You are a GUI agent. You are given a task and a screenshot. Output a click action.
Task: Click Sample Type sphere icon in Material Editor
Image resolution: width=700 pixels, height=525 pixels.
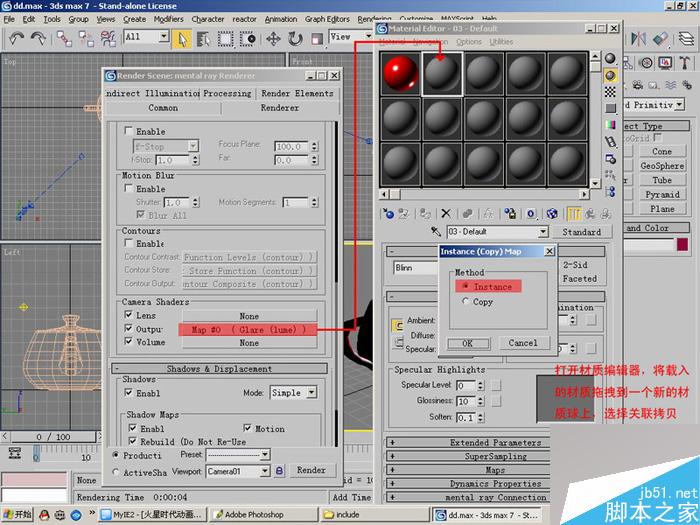610,58
